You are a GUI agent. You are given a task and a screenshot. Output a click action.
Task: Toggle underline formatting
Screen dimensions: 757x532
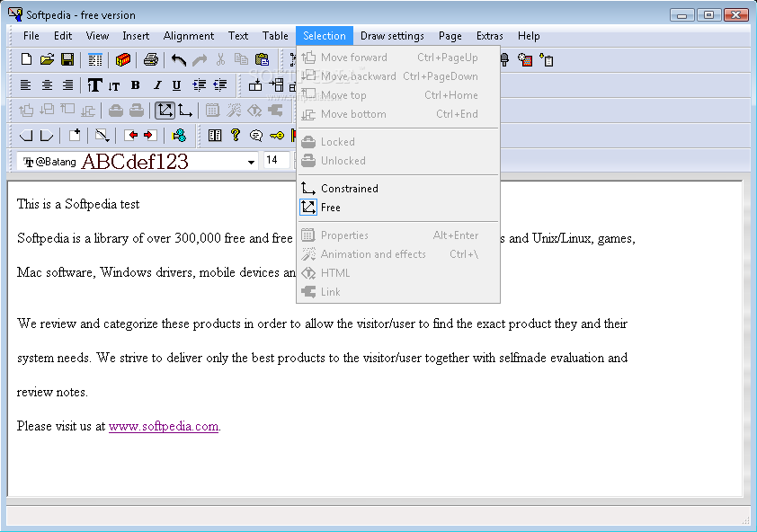(x=177, y=85)
